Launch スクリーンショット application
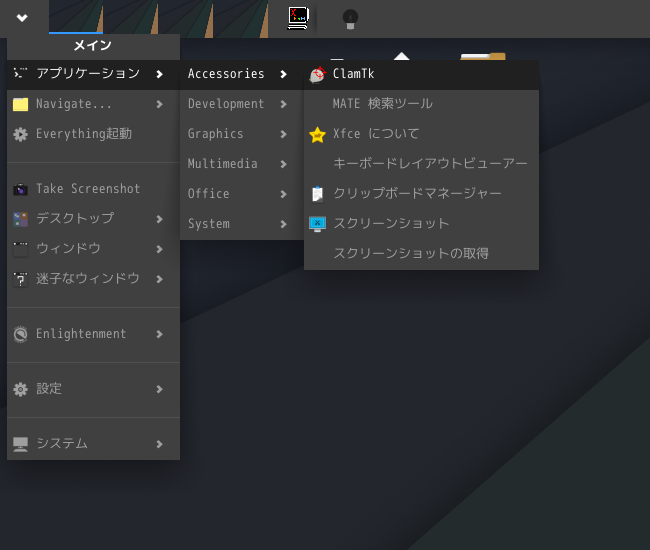 (422, 224)
